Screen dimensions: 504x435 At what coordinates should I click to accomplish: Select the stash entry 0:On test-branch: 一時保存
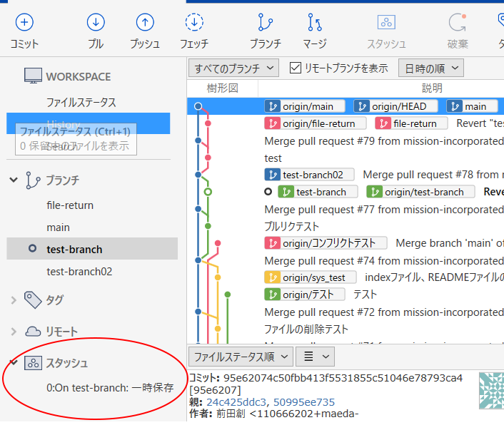coord(110,389)
